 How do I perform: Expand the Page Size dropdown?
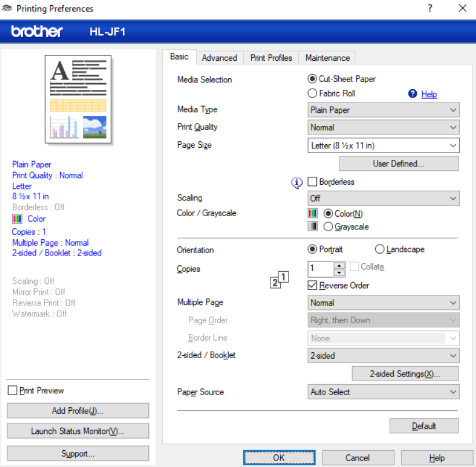[384, 145]
